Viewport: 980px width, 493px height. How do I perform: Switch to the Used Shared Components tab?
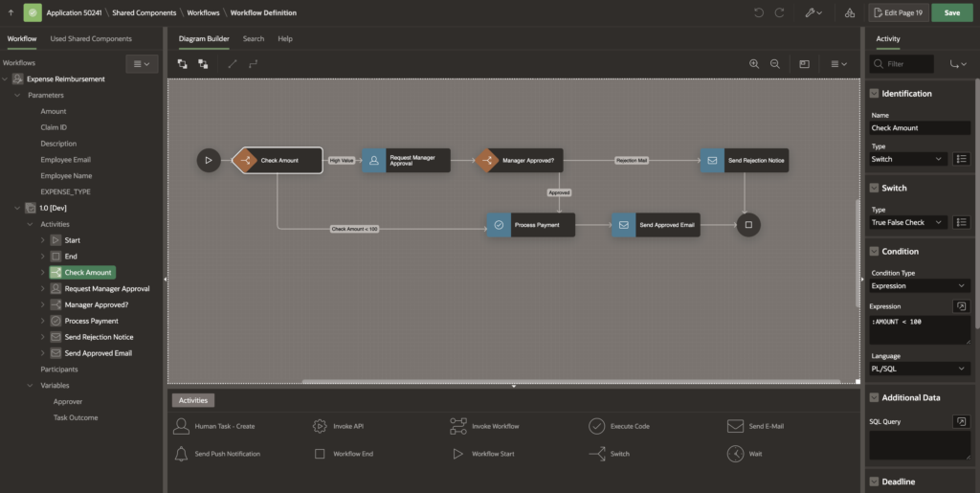[91, 39]
